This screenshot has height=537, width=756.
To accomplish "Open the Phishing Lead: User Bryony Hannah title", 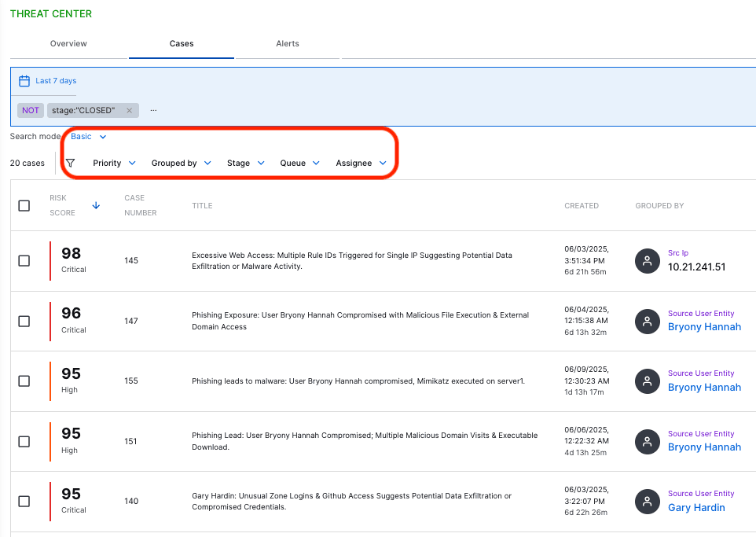I will click(x=365, y=441).
